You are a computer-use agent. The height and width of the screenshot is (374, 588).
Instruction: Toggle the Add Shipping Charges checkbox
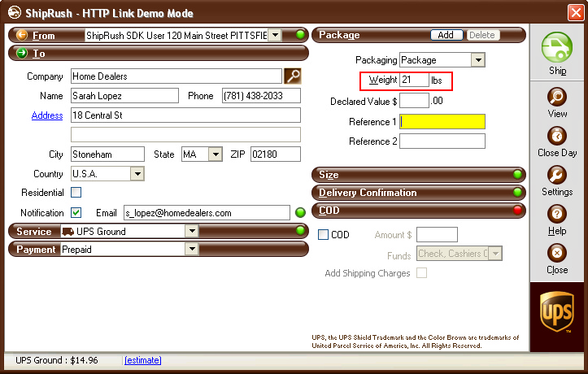tap(422, 273)
